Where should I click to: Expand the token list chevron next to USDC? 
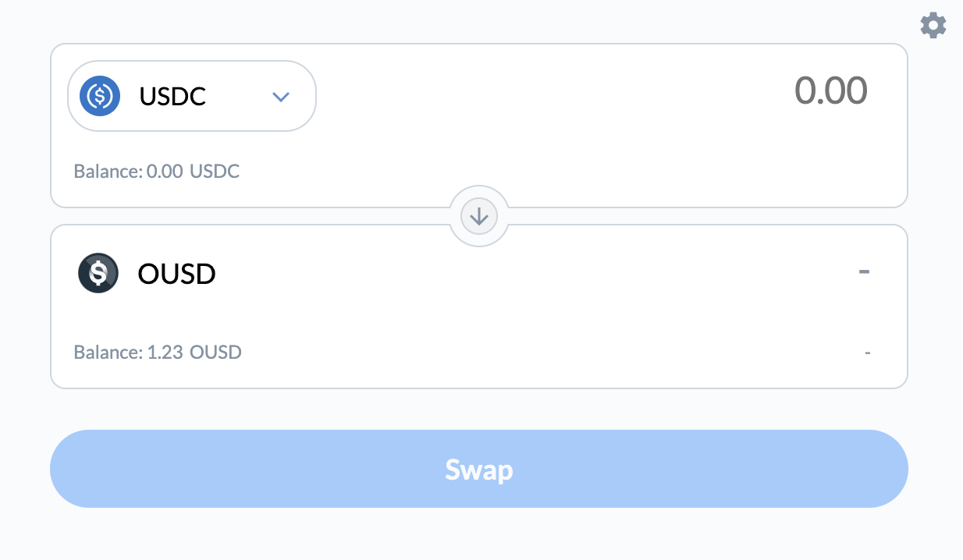coord(281,97)
